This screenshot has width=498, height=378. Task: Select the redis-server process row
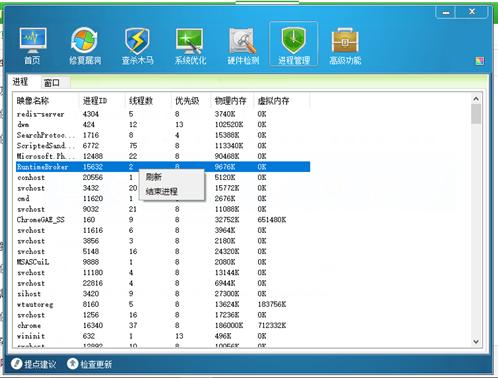(x=163, y=114)
